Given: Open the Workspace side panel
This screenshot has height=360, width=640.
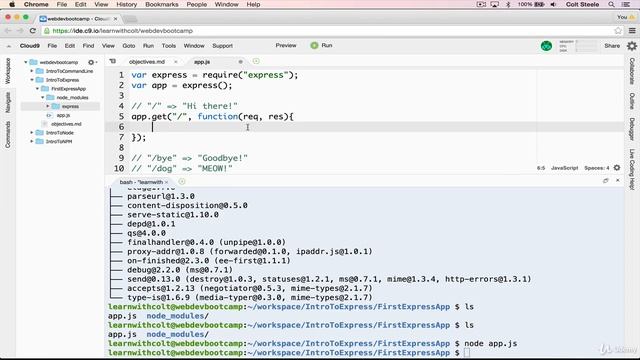Looking at the screenshot, I should 8,71.
